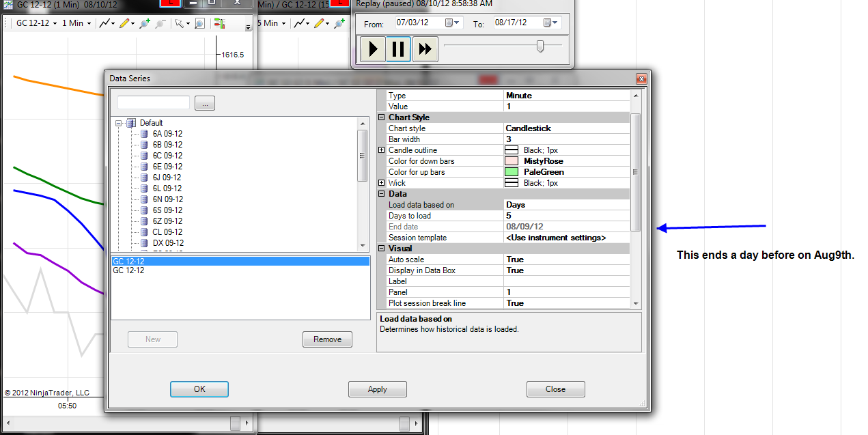Open the chart style icon in GC 1 Min chart toolbar
This screenshot has height=435, width=868.
(x=105, y=23)
